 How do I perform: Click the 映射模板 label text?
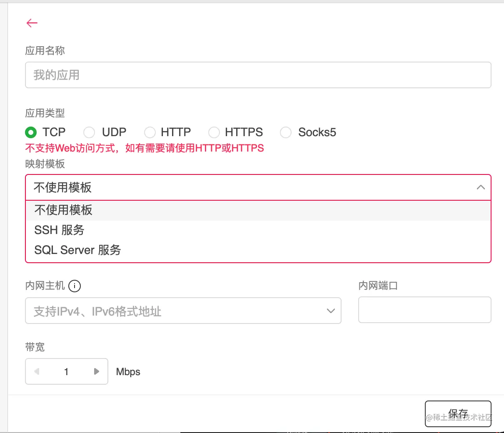click(x=45, y=164)
